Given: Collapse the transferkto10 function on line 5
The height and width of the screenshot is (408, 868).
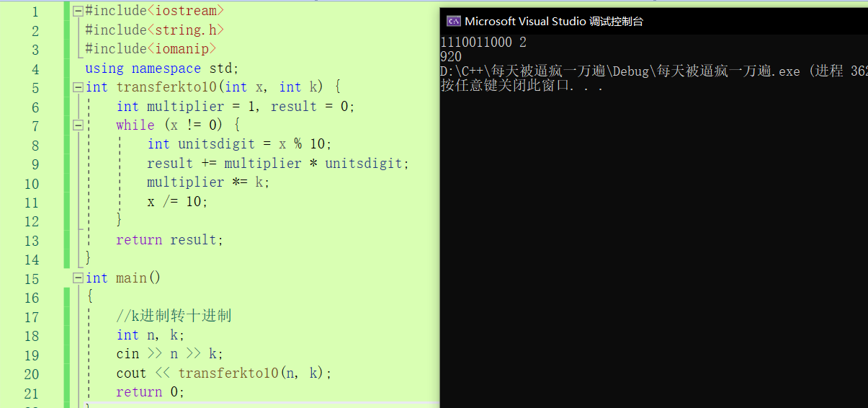Looking at the screenshot, I should coord(78,87).
